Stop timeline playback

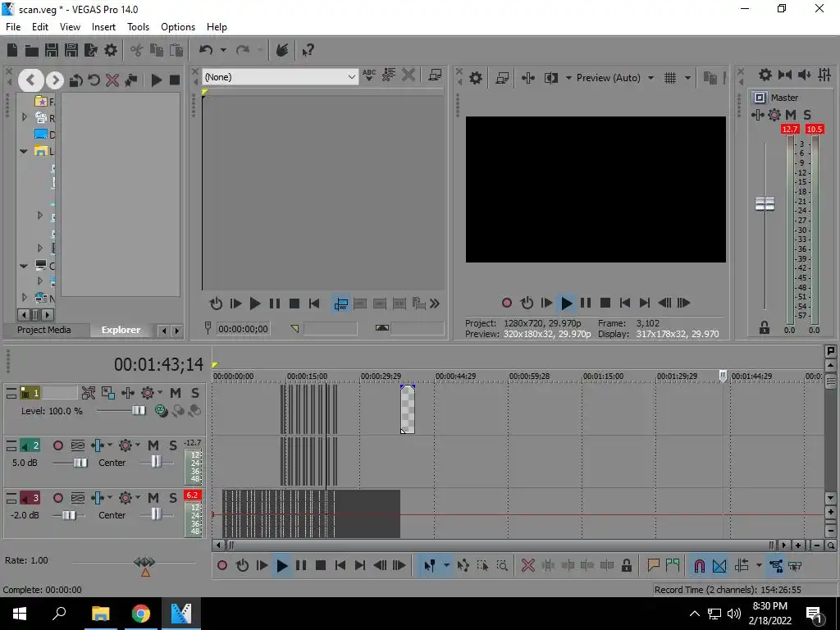tap(321, 566)
